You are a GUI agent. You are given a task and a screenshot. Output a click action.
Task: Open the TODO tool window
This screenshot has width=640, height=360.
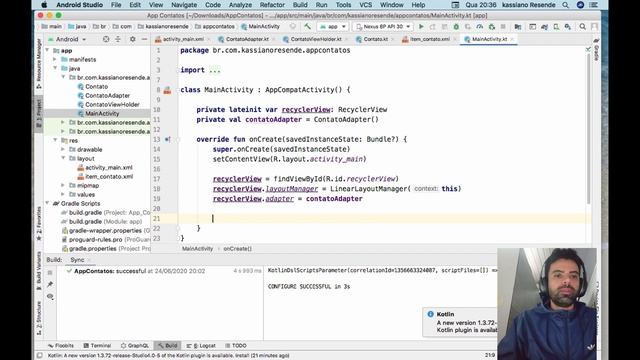[x=236, y=345]
